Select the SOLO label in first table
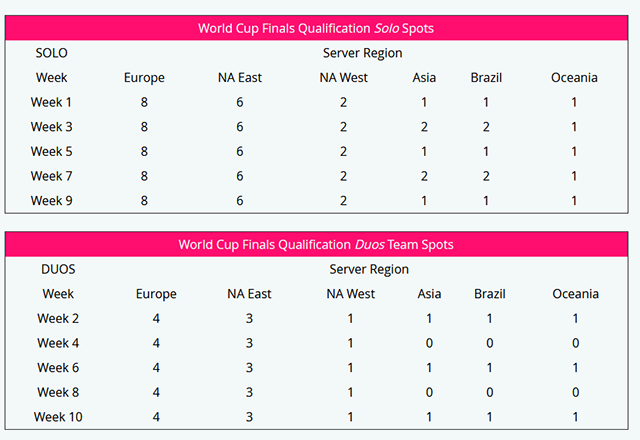Screen dimensions: 640x440 [x=51, y=53]
